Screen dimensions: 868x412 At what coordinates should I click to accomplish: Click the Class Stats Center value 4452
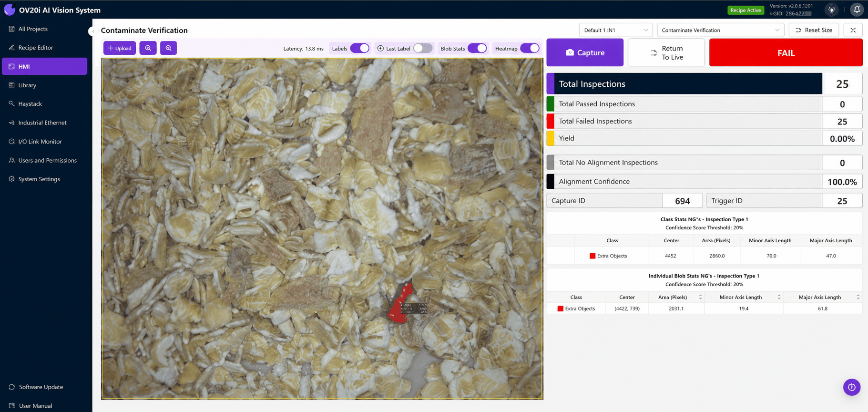pos(671,256)
